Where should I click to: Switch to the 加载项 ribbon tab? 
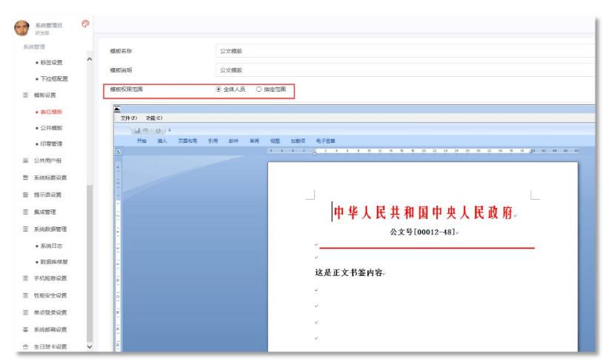[x=298, y=141]
